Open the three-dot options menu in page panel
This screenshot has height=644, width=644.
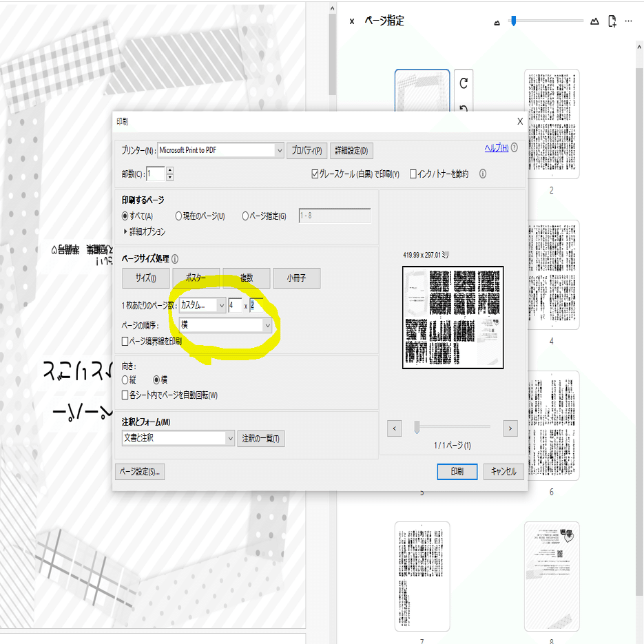(x=627, y=21)
